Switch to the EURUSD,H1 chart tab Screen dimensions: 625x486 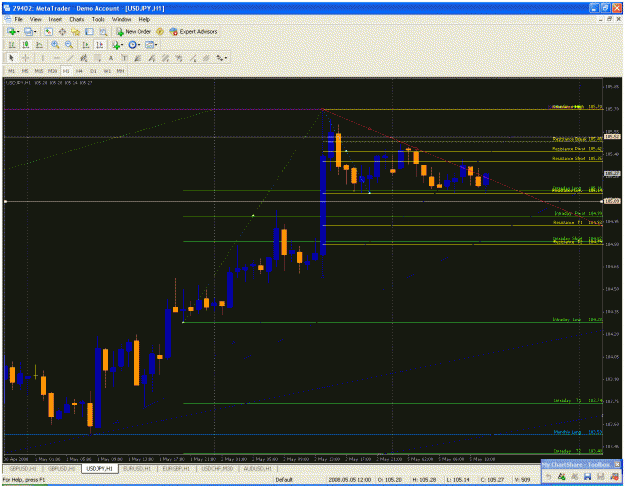pyautogui.click(x=138, y=469)
